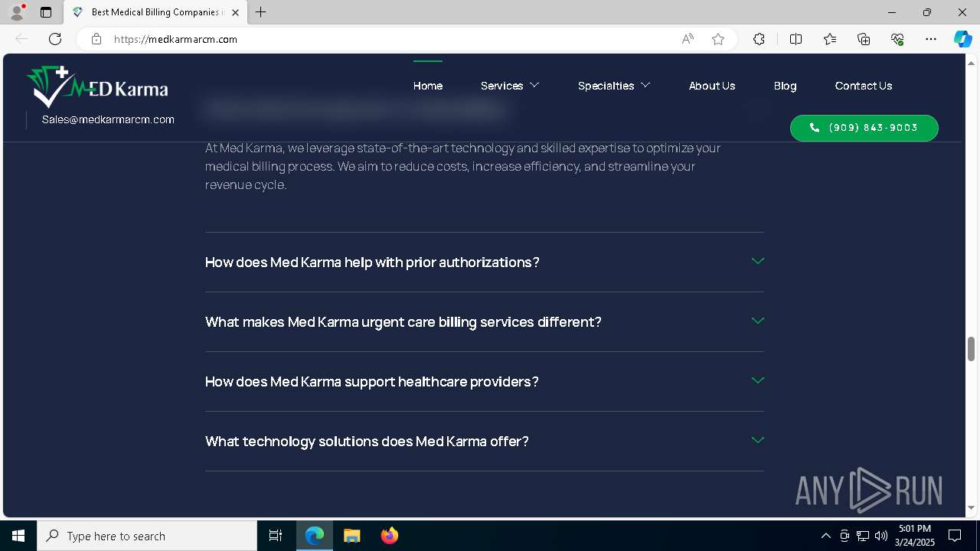Click the scrollbar down arrow

click(x=971, y=508)
